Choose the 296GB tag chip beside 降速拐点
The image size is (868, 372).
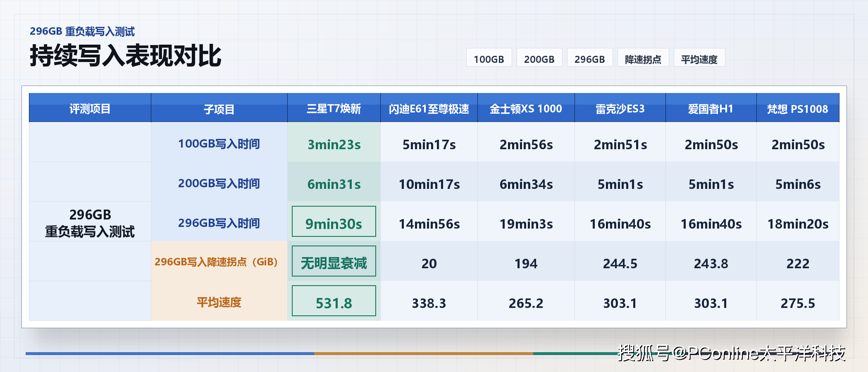590,58
